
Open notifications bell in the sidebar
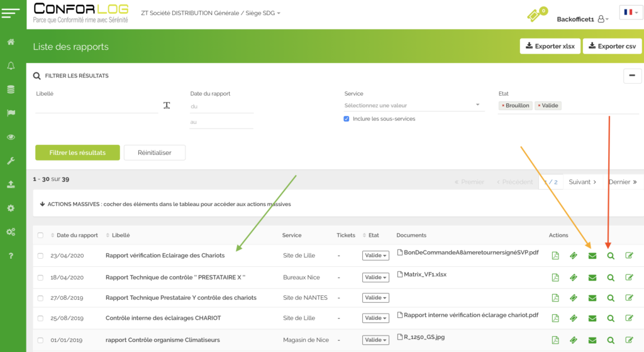[11, 66]
